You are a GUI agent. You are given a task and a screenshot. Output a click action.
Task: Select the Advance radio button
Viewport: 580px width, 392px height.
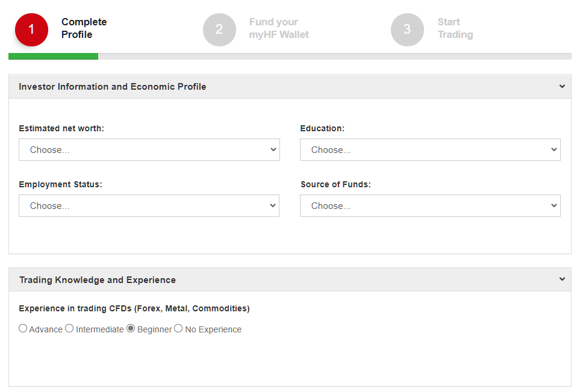click(x=23, y=328)
